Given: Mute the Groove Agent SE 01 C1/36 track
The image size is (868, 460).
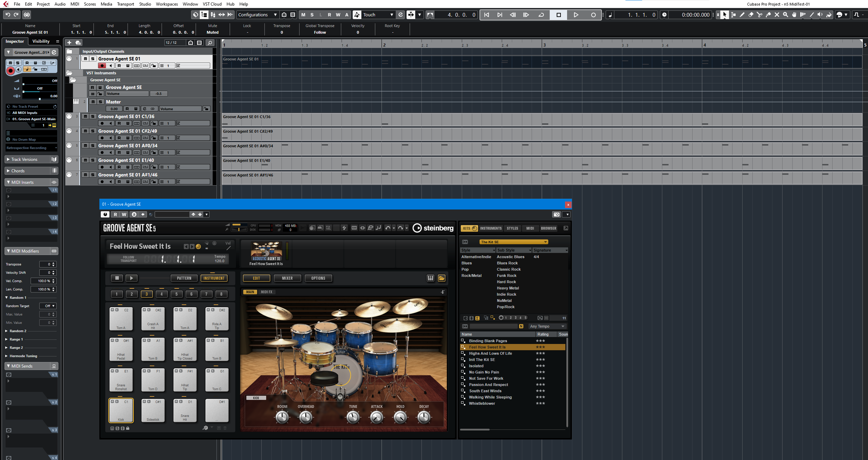Looking at the screenshot, I should pyautogui.click(x=85, y=116).
